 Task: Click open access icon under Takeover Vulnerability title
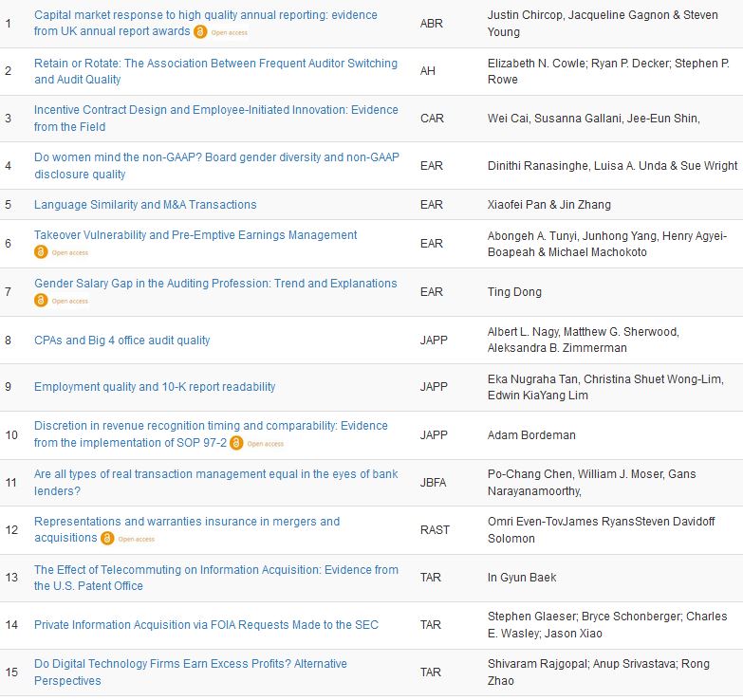[x=41, y=252]
